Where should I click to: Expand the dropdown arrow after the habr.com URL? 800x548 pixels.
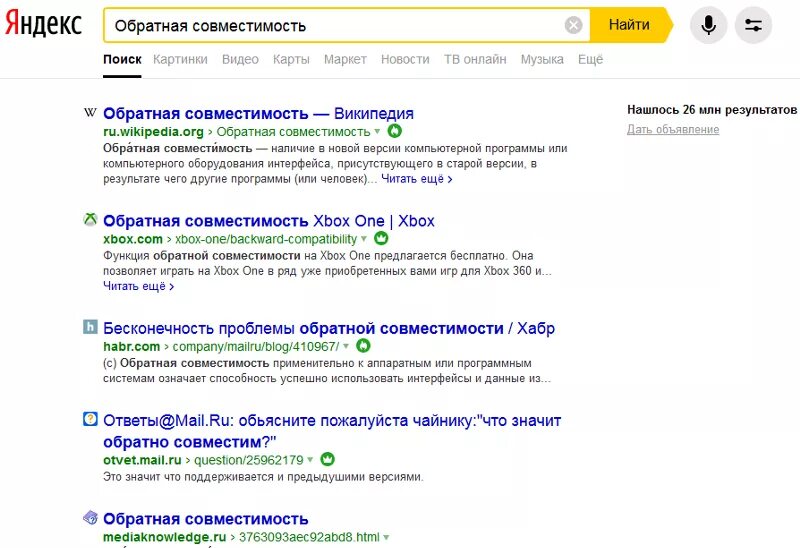[346, 346]
